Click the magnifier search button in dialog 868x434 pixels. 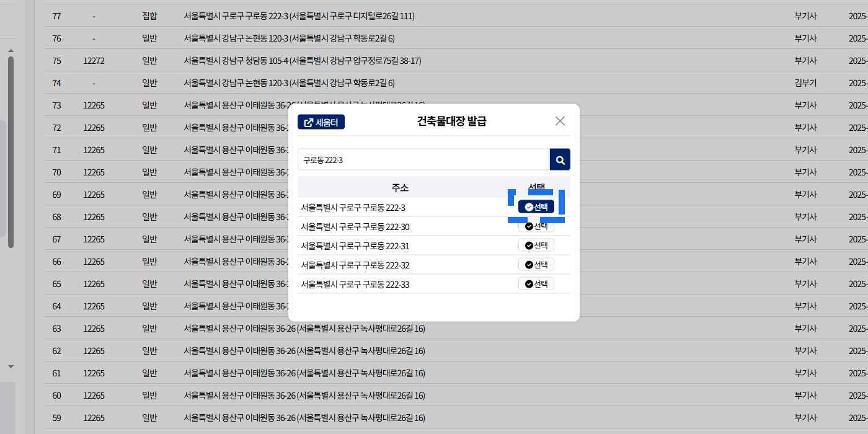[560, 160]
